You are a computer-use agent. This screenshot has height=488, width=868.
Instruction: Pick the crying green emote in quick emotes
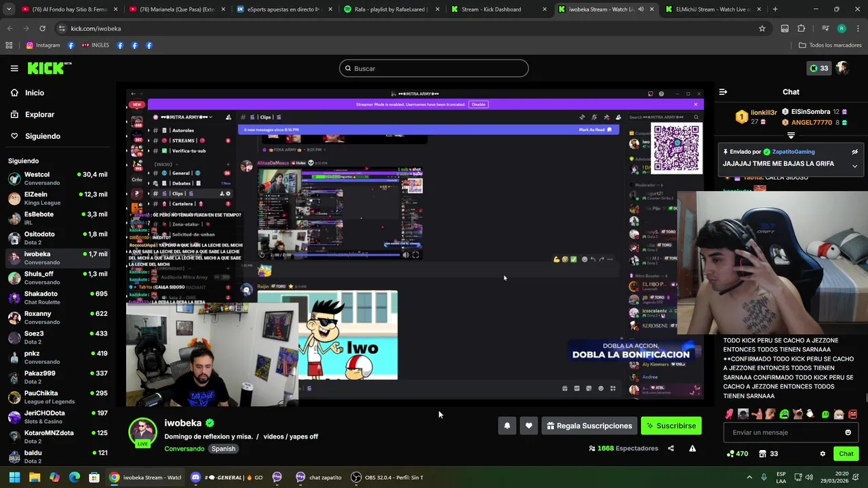pyautogui.click(x=784, y=414)
